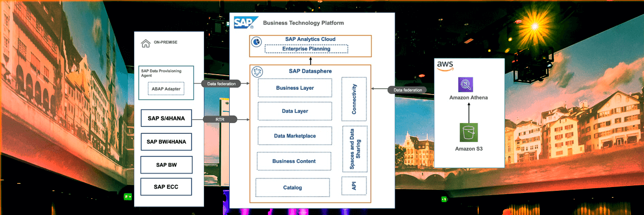Click the AWS logo

click(445, 66)
